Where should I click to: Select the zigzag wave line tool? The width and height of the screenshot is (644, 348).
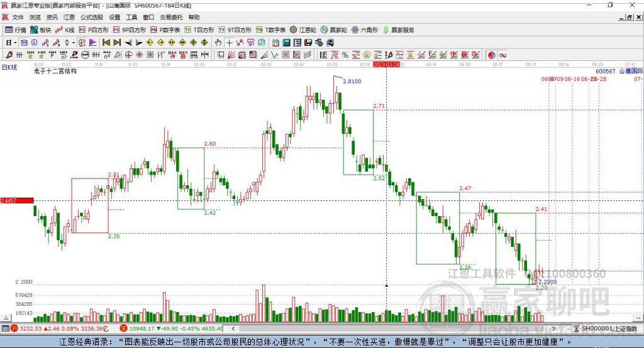(x=274, y=55)
